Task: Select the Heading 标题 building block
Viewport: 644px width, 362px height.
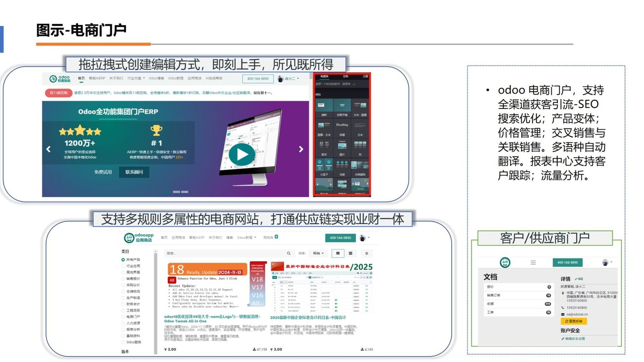Action: (342, 128)
